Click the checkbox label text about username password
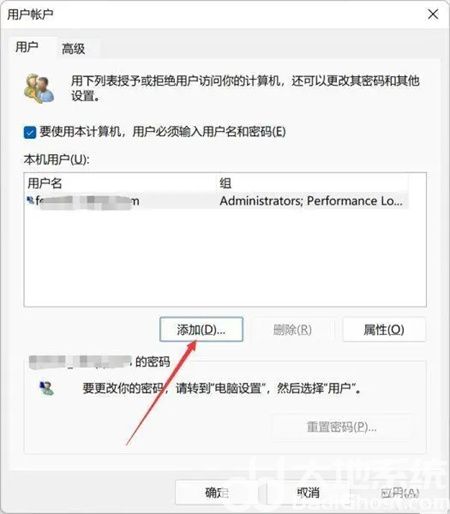450x514 pixels. coord(163,132)
